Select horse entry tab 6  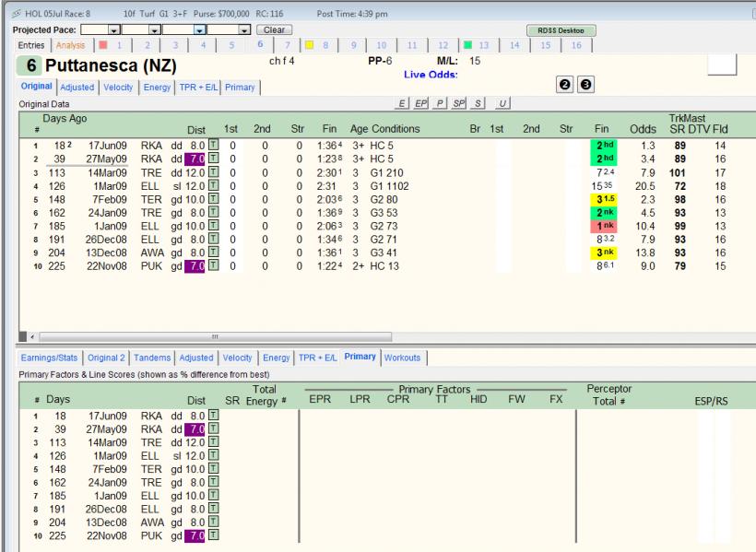point(260,44)
